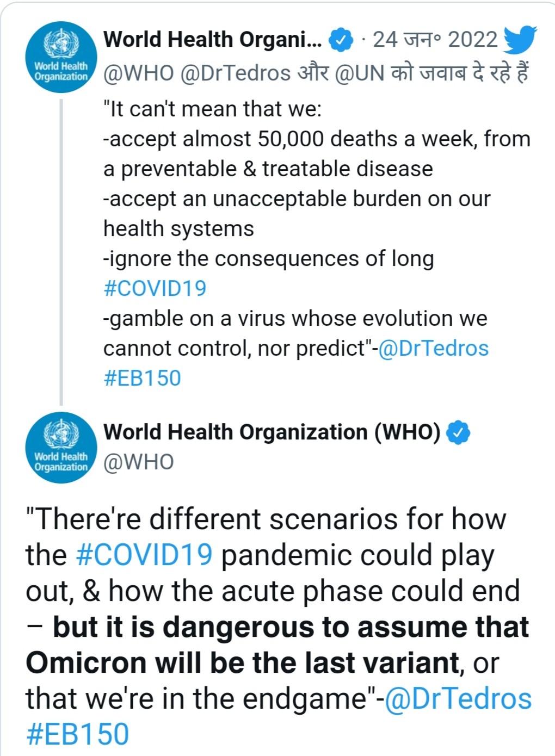Image resolution: width=555 pixels, height=756 pixels.
Task: Open the #EB150 hashtag in the replied tweet
Action: pos(142,378)
